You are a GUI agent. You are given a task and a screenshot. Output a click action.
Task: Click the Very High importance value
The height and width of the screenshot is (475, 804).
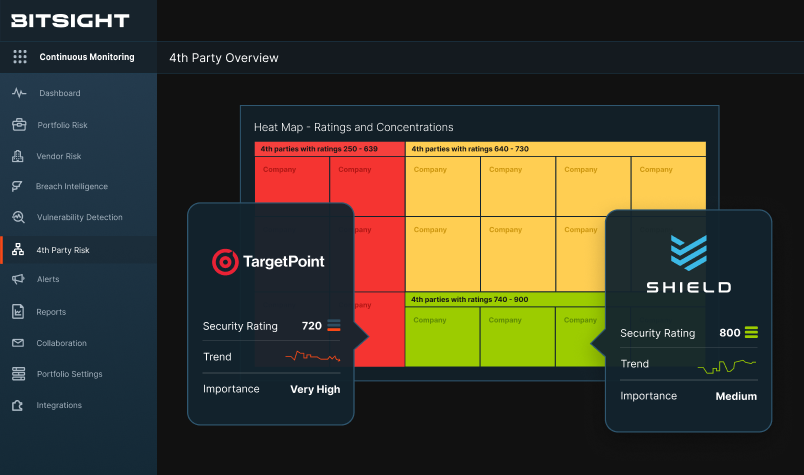315,389
